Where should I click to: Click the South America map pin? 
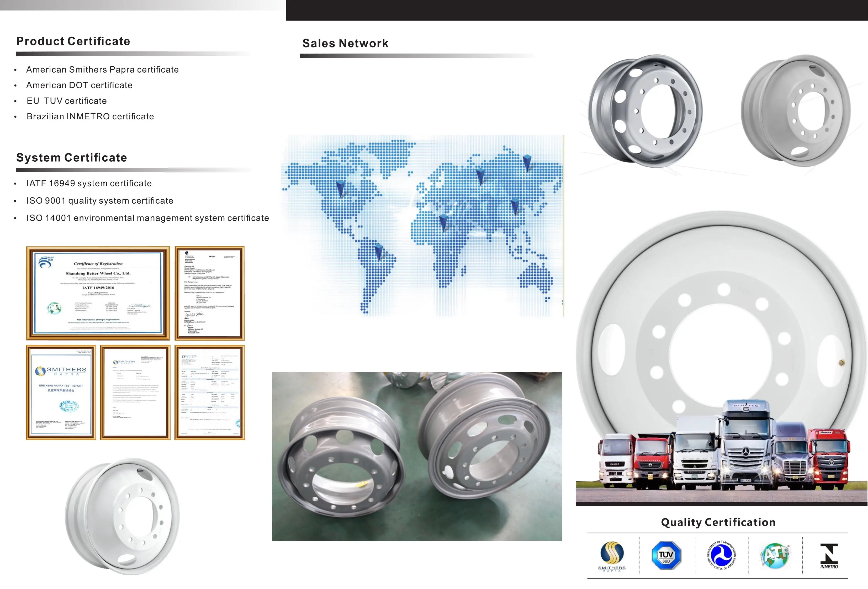[x=379, y=252]
